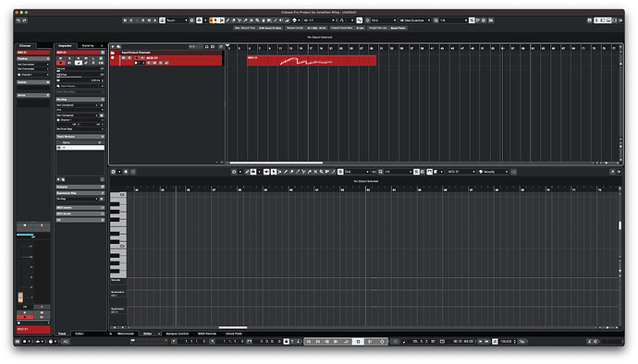638x364 pixels.
Task: Select the Erase tool in project toolbar
Action: coord(234,20)
